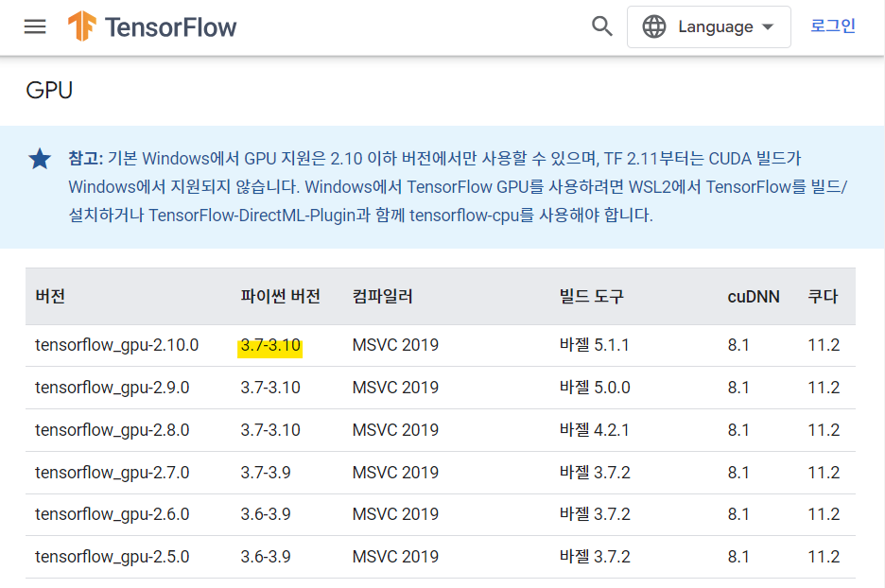Click MSVC 2019 in tensorflow_gpu-2.6.0 row
The image size is (885, 588).
tap(395, 514)
